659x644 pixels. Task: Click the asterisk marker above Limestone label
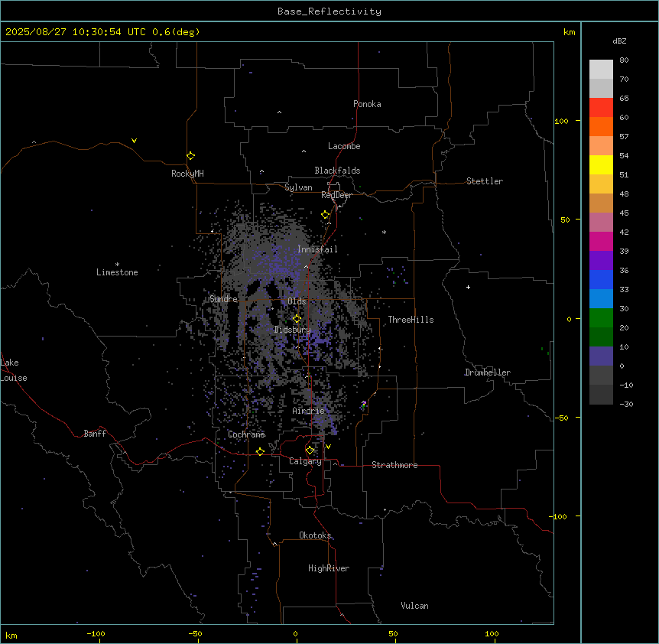click(117, 265)
